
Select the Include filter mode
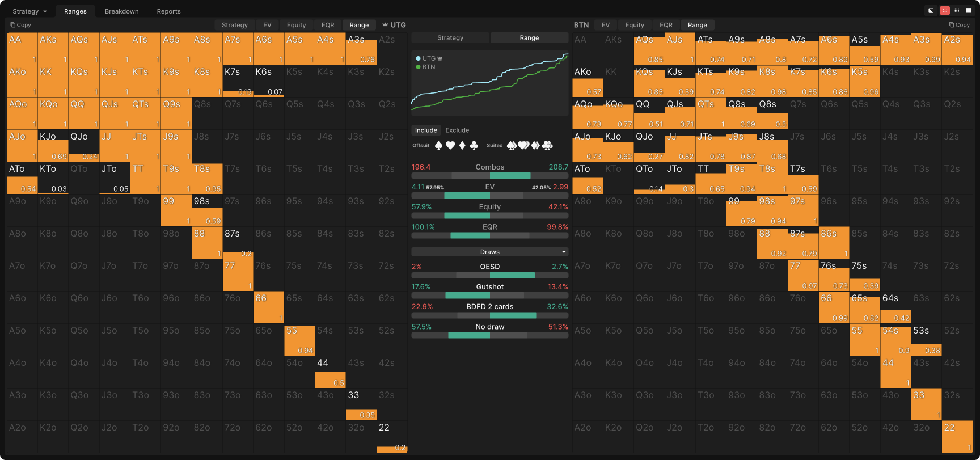click(426, 130)
